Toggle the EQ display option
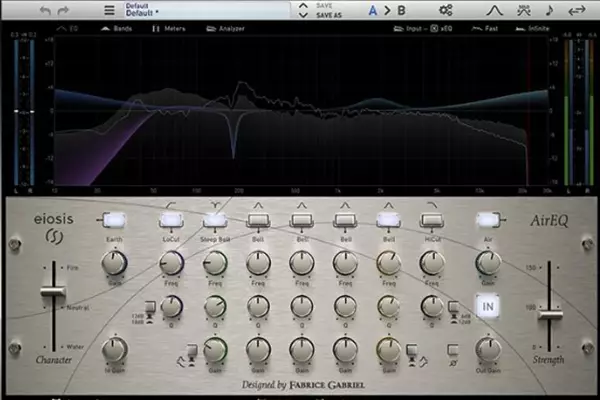600x400 pixels. click(67, 28)
